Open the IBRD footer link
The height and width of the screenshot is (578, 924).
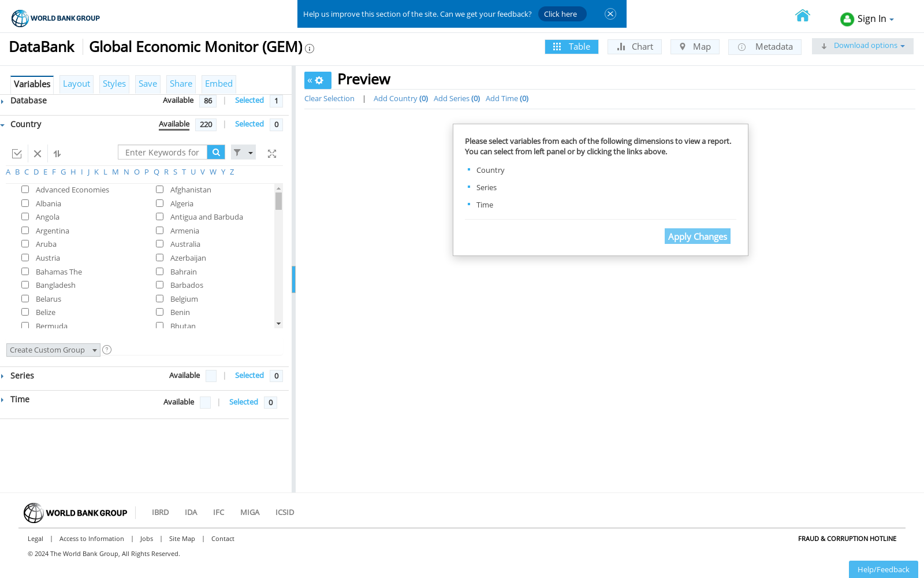click(x=160, y=513)
